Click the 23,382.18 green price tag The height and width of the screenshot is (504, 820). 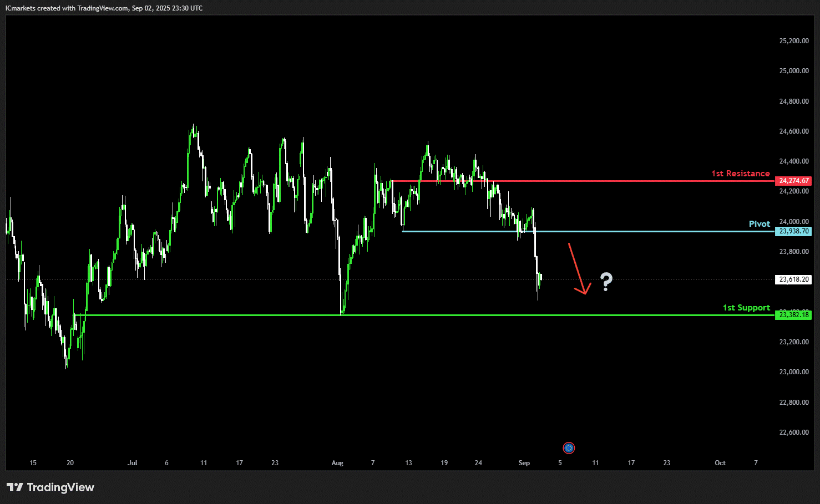[793, 315]
